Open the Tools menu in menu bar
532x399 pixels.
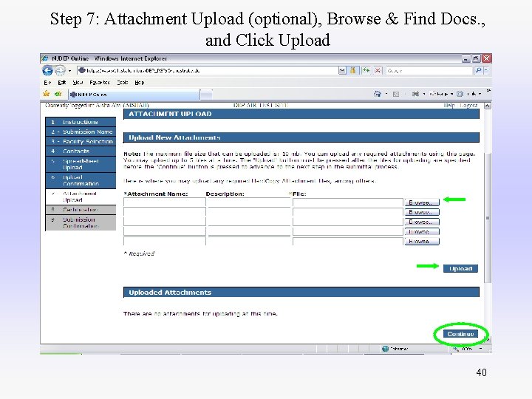pyautogui.click(x=123, y=83)
